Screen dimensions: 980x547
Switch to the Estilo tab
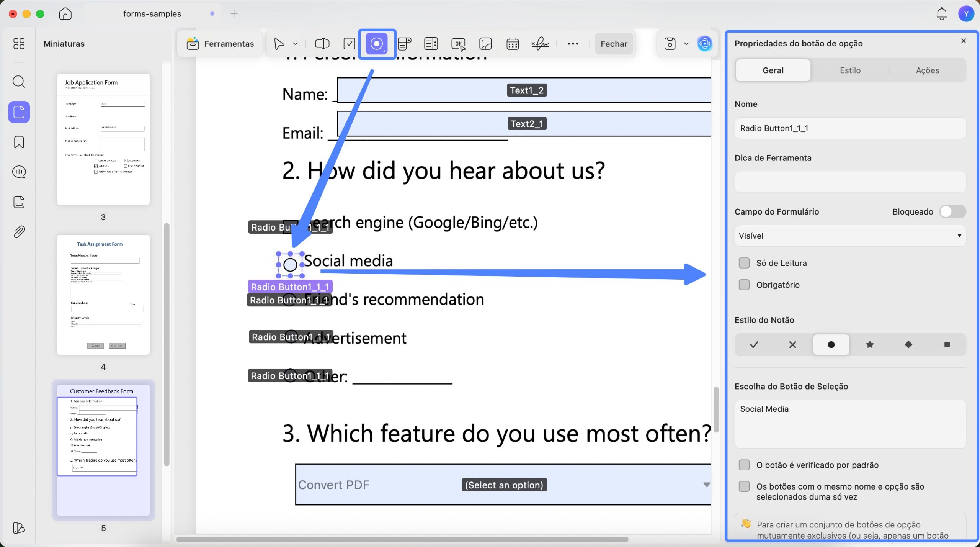point(850,70)
